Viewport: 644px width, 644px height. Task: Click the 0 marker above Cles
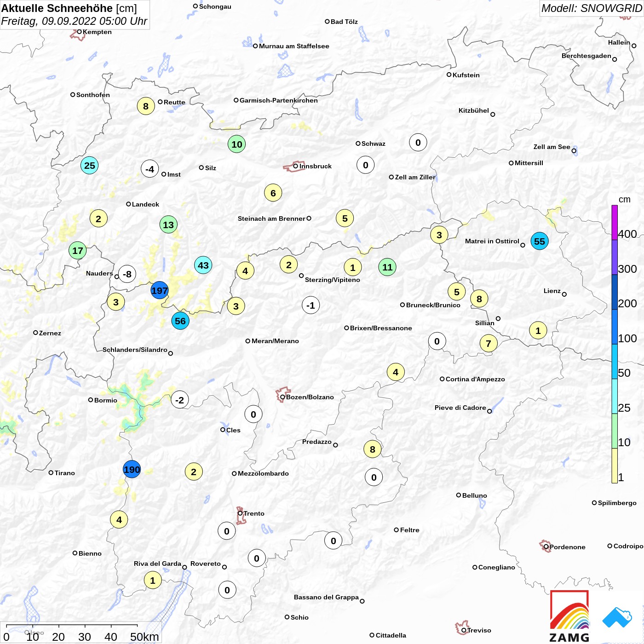253,414
